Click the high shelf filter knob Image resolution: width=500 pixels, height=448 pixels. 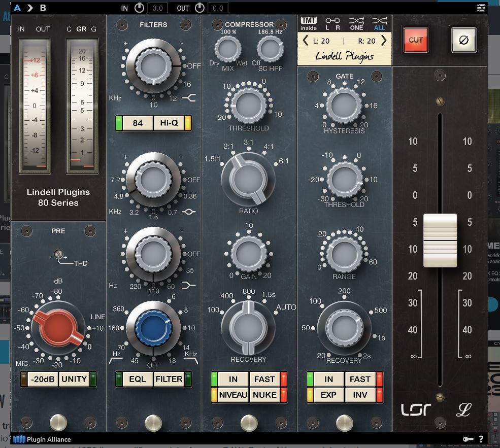pos(153,66)
